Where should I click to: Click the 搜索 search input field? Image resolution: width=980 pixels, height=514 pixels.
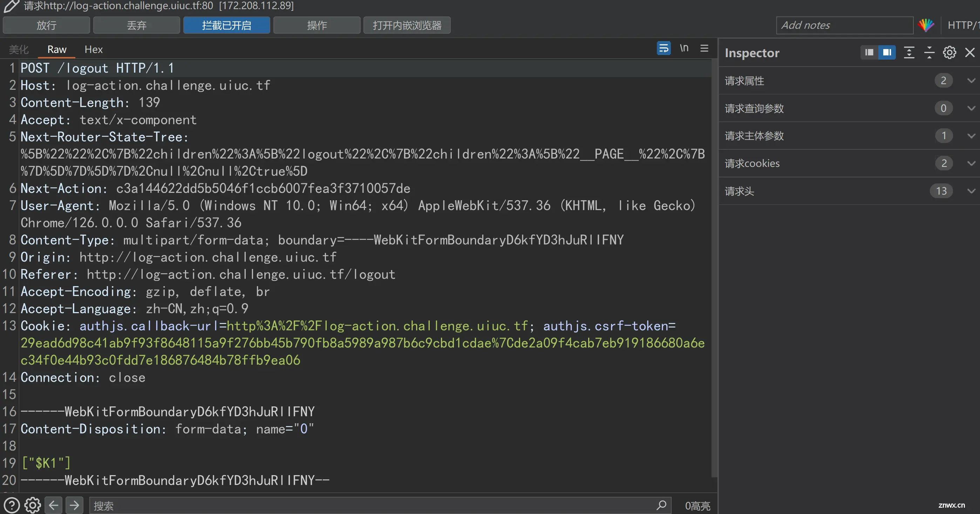point(380,505)
